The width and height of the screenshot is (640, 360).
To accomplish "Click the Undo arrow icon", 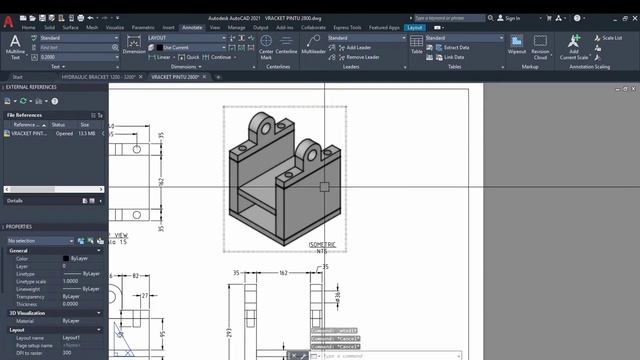I will [91, 18].
